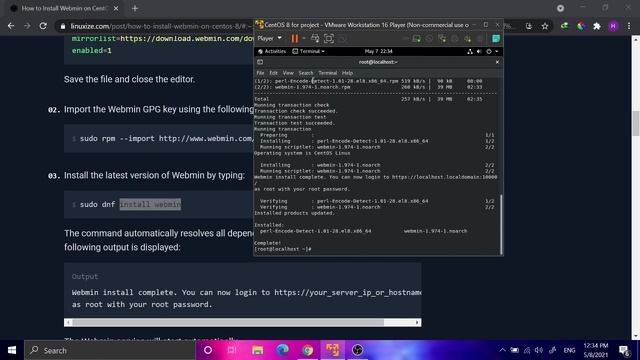Bookmark this page with the star icon
The width and height of the screenshot is (640, 360).
(x=545, y=26)
